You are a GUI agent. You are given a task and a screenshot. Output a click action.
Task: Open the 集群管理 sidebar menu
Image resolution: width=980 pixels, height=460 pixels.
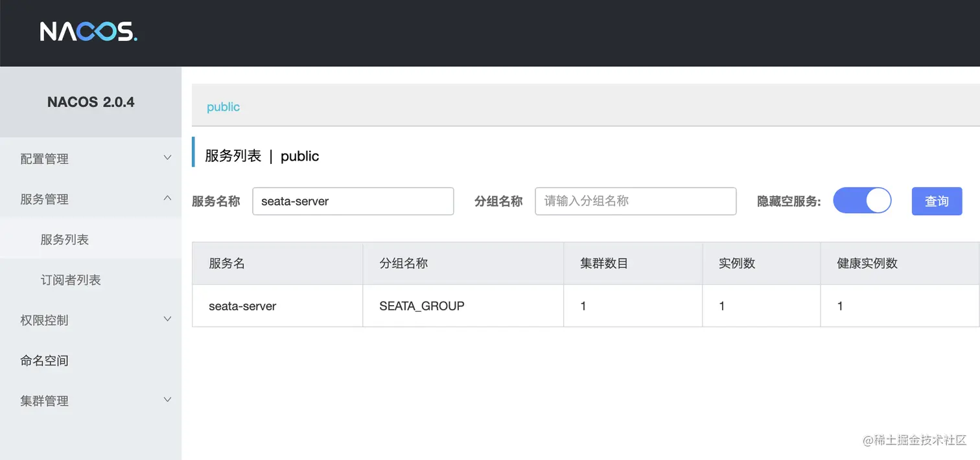pyautogui.click(x=91, y=400)
